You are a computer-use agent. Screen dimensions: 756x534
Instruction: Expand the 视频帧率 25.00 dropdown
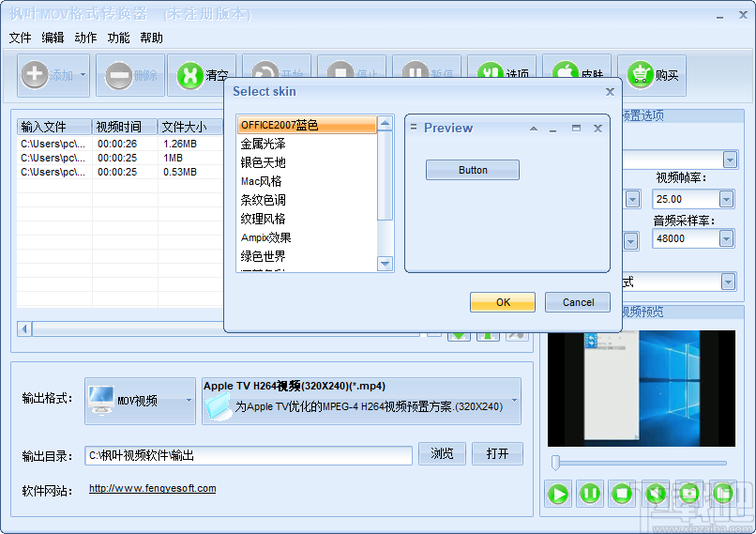726,199
